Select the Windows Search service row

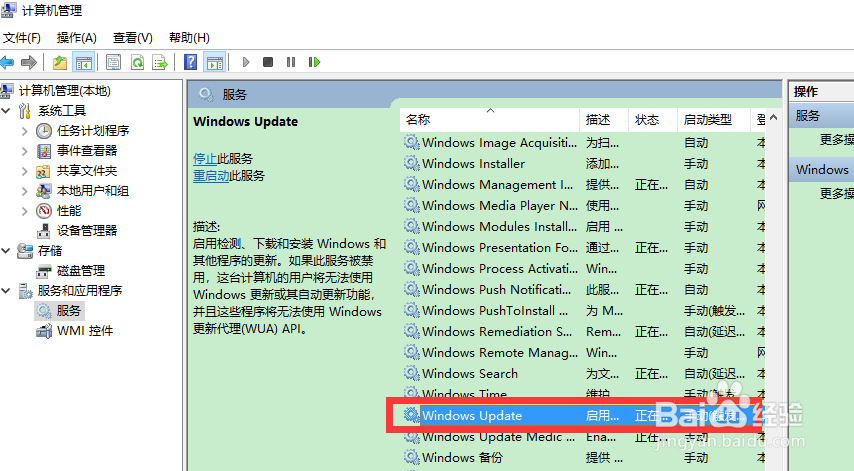pos(584,374)
